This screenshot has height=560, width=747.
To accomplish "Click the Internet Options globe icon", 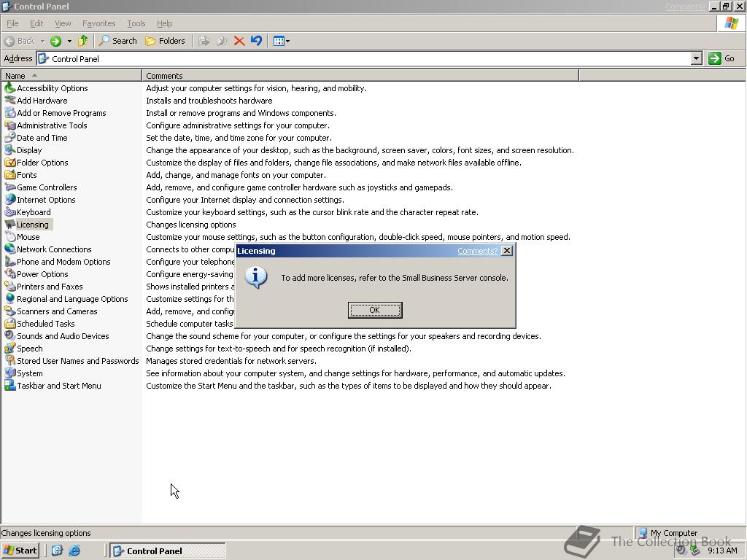I will pyautogui.click(x=9, y=200).
